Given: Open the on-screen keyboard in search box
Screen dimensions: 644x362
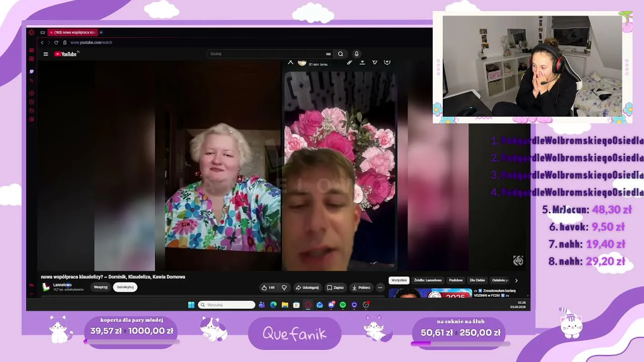Looking at the screenshot, I should pos(328,54).
